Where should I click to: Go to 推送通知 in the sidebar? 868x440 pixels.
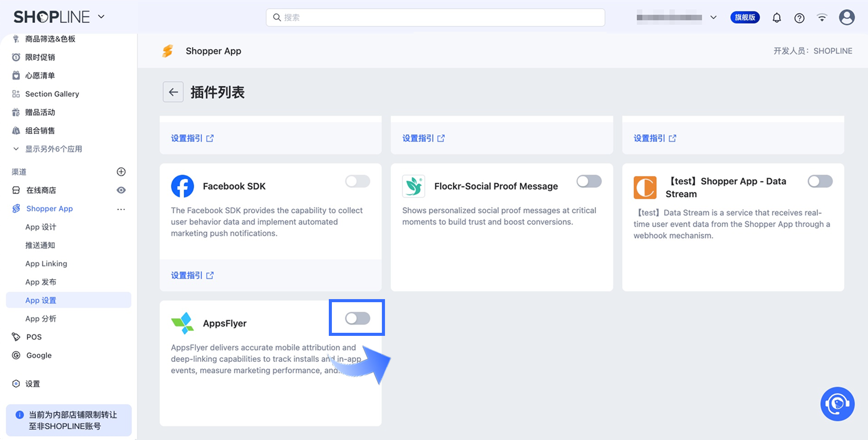[x=40, y=246]
